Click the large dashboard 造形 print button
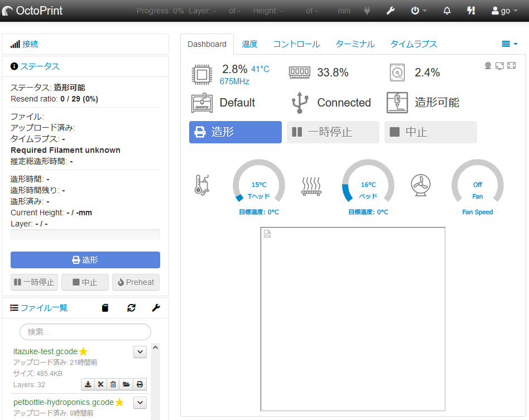Viewport: 529px width, 420px height. coord(235,132)
